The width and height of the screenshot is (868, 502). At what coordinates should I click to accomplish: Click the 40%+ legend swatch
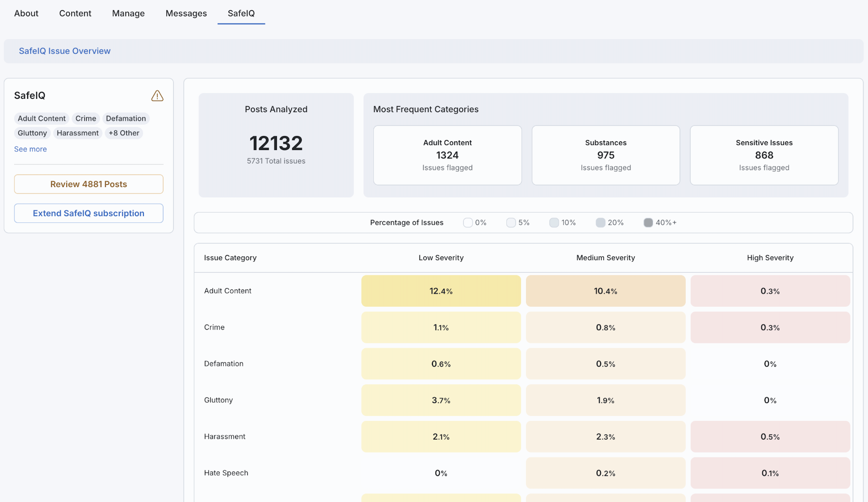click(648, 223)
